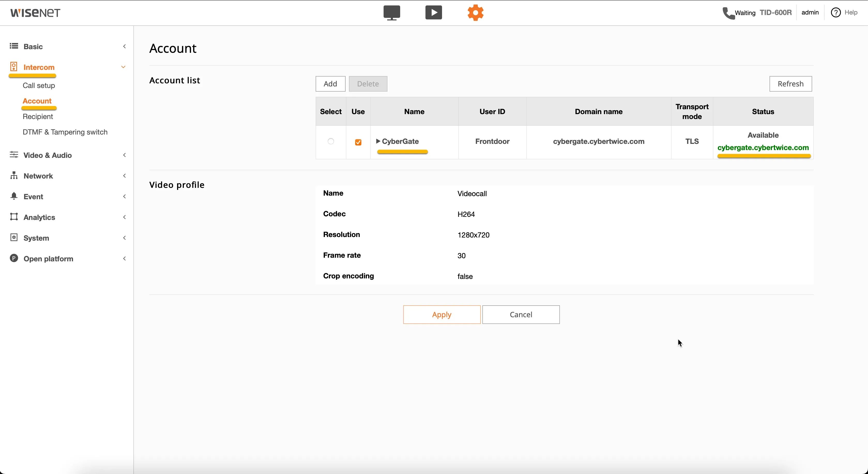Screen dimensions: 868x474
Task: Expand the Open platform chevron
Action: pyautogui.click(x=124, y=258)
